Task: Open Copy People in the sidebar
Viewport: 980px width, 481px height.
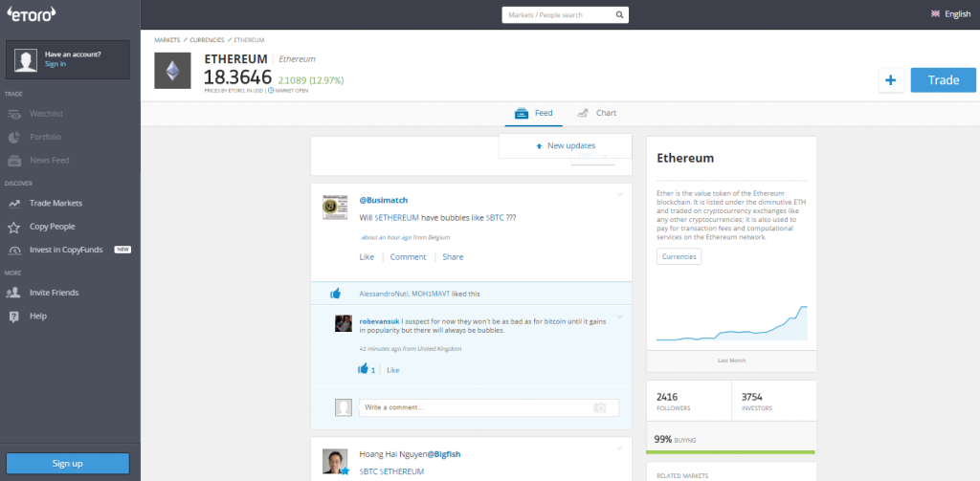Action: [52, 227]
